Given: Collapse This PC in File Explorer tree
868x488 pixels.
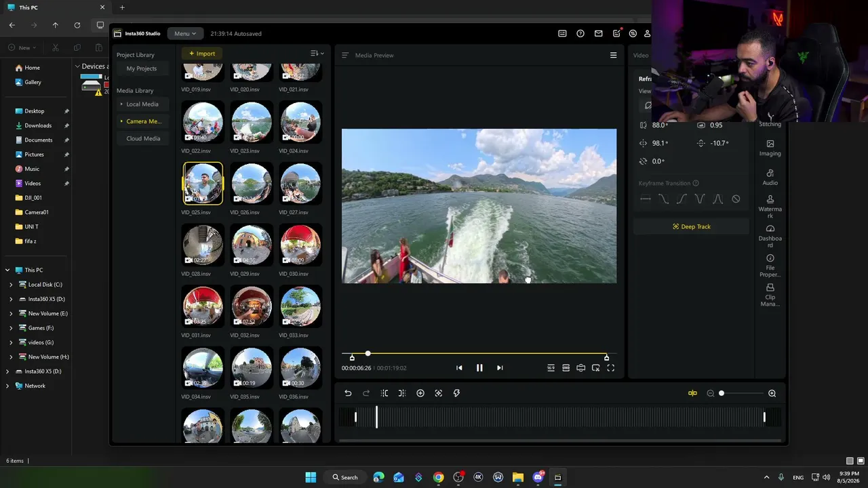Looking at the screenshot, I should [7, 270].
